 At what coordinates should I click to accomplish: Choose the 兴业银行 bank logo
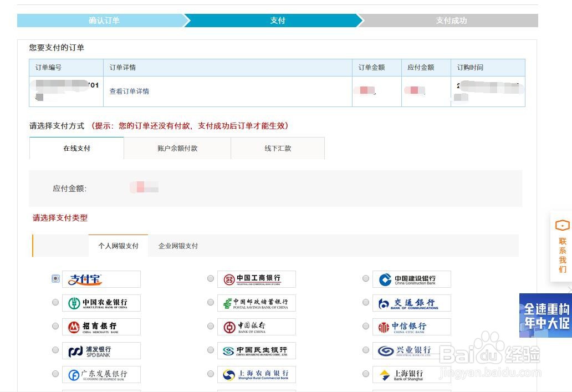411,351
